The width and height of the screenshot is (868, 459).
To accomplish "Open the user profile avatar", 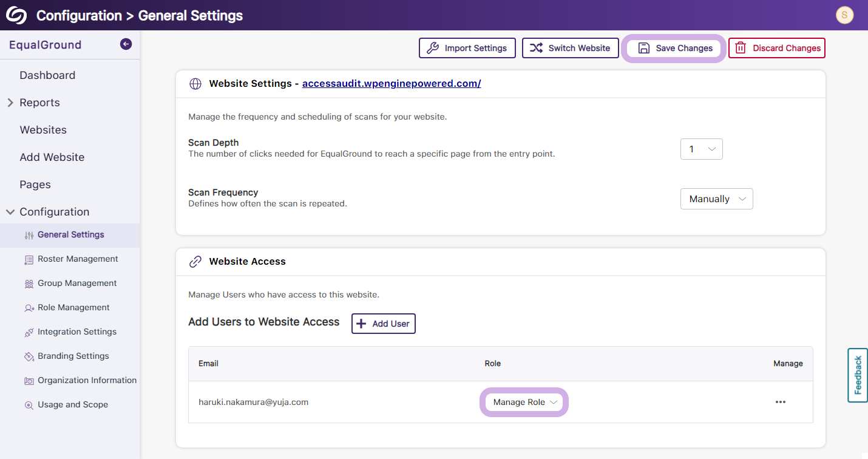I will [x=844, y=15].
